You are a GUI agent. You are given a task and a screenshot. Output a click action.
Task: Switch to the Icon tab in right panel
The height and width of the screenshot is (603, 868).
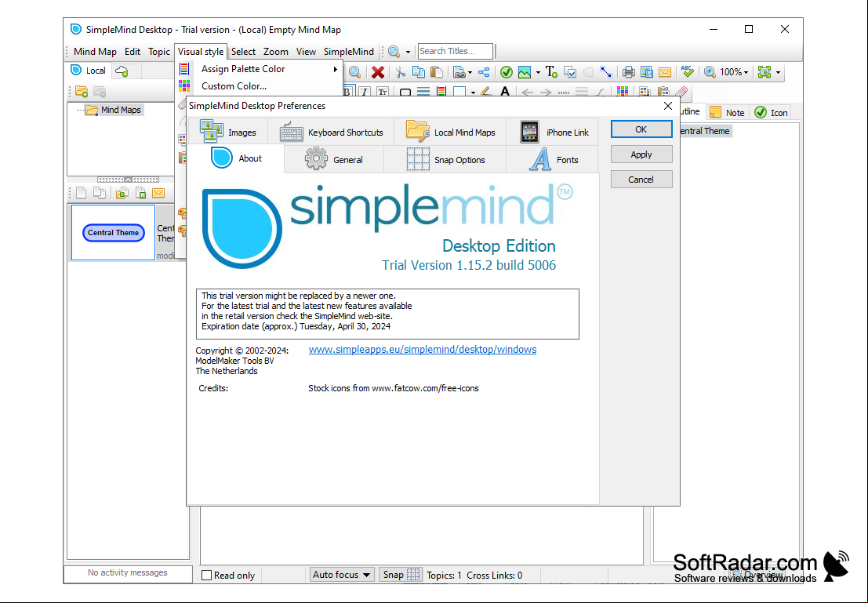click(771, 112)
